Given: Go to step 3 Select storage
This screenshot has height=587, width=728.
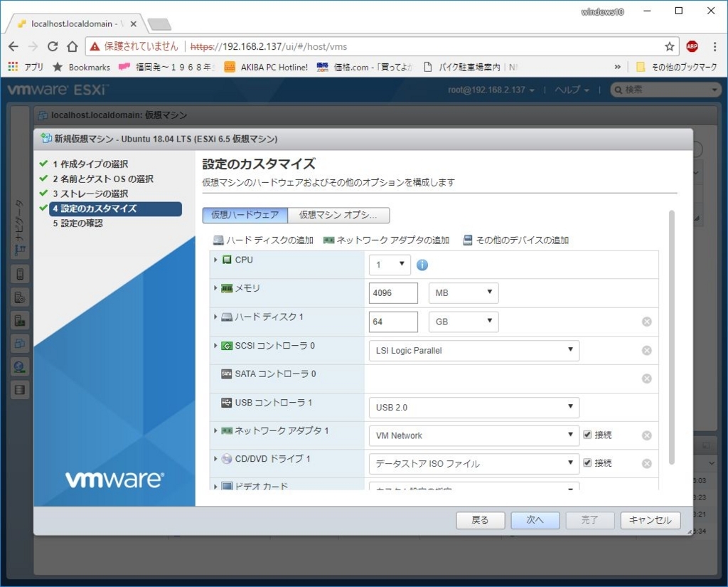Looking at the screenshot, I should tap(90, 194).
